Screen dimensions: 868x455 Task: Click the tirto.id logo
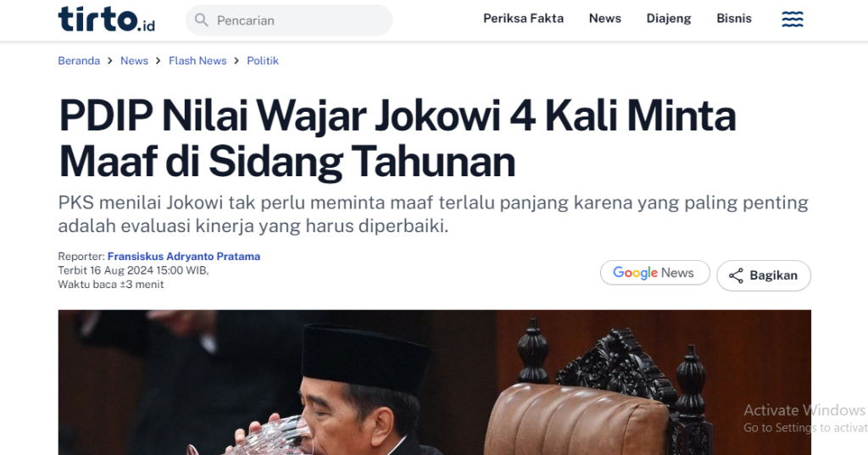106,19
